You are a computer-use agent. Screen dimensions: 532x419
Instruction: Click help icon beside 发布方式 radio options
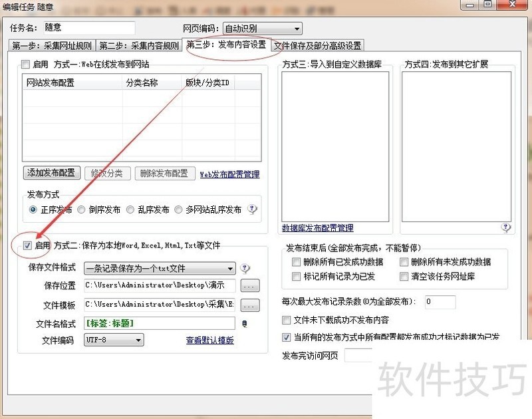point(253,209)
